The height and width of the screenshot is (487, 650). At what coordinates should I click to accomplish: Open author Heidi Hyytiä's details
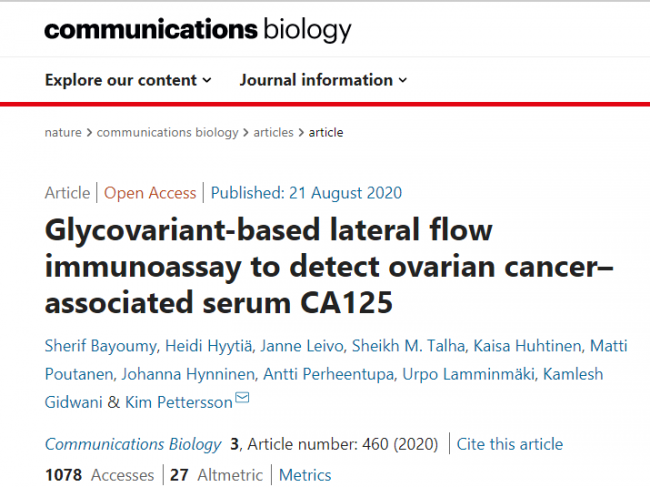pos(208,346)
